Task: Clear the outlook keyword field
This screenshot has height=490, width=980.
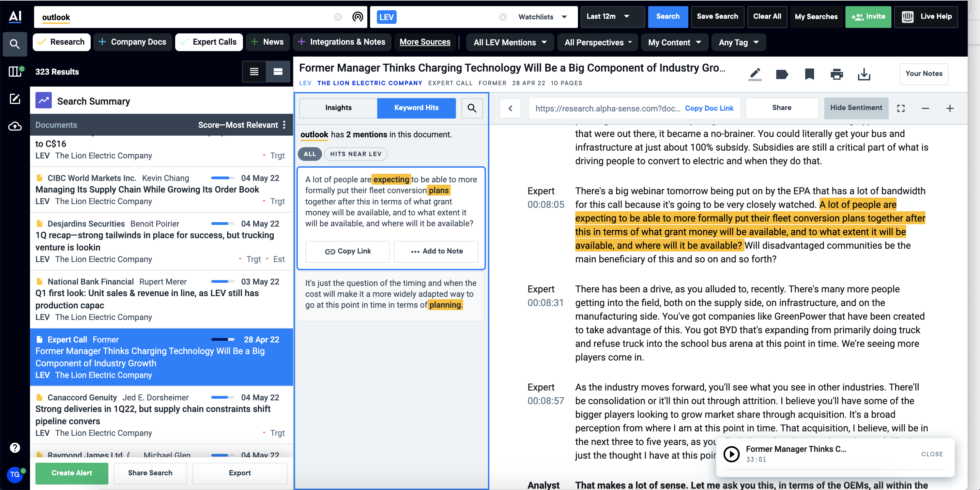Action: tap(338, 17)
